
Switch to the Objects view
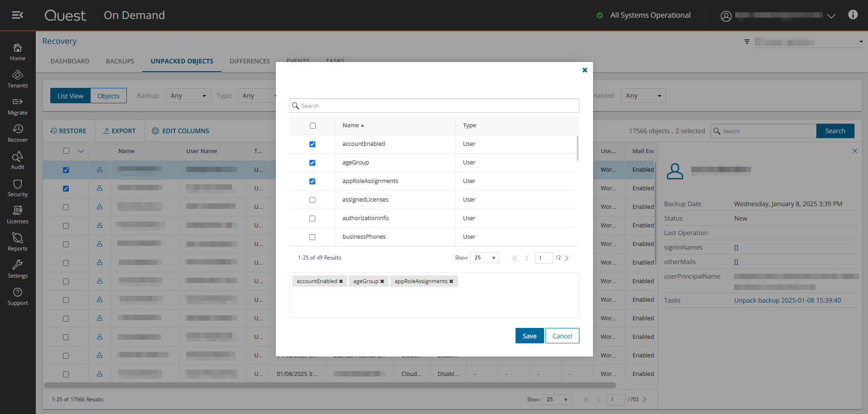[x=108, y=96]
